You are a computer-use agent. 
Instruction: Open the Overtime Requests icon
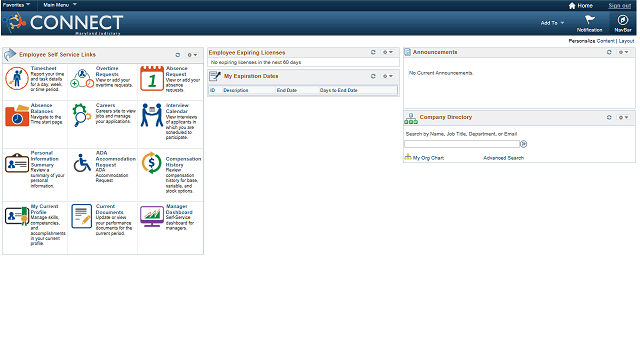tap(82, 78)
